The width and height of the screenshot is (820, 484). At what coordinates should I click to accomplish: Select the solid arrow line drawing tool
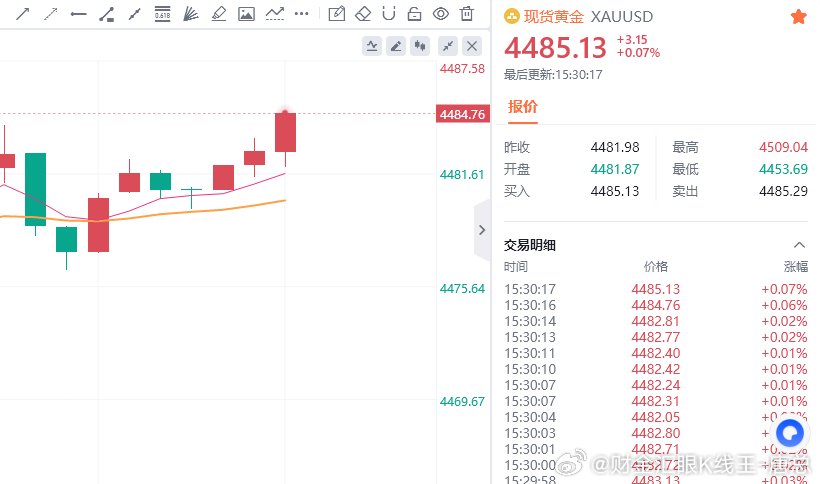coord(22,14)
